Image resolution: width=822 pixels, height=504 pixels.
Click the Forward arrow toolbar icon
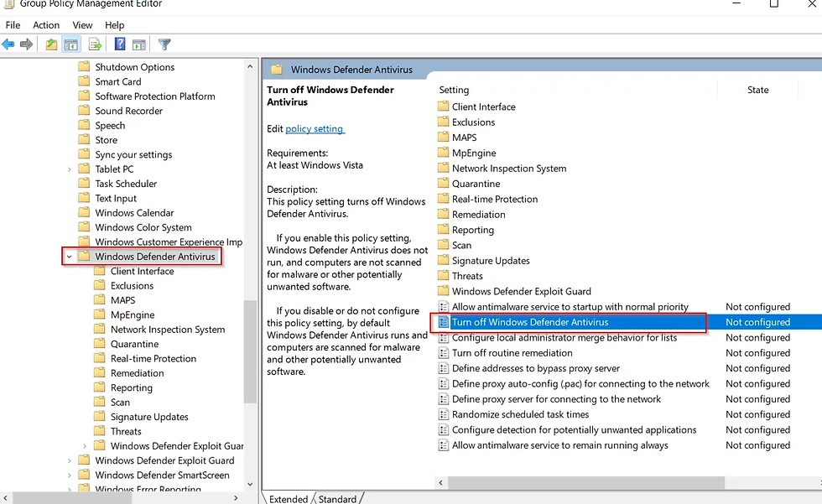26,44
